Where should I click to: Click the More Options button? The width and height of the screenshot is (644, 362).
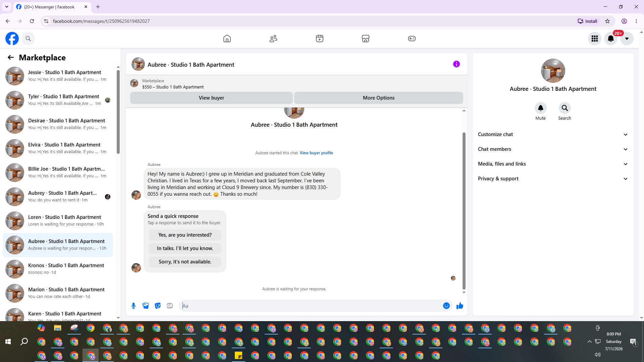point(379,98)
